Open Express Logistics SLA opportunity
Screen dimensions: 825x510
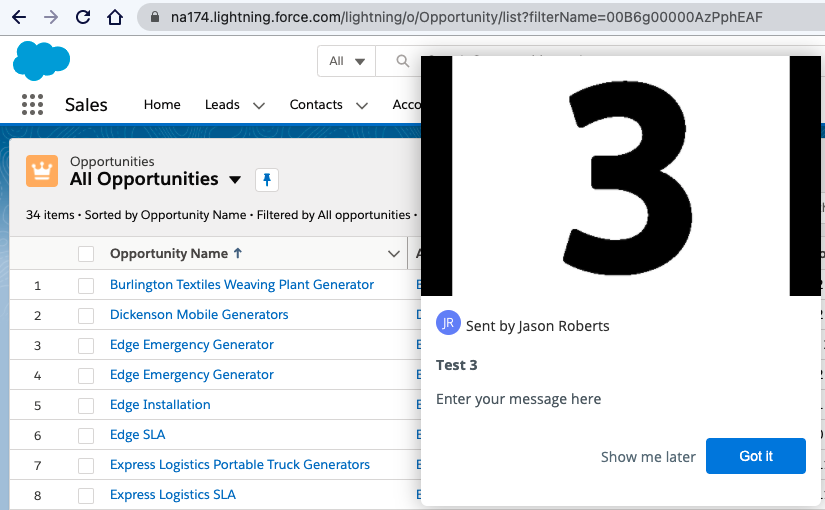point(173,494)
